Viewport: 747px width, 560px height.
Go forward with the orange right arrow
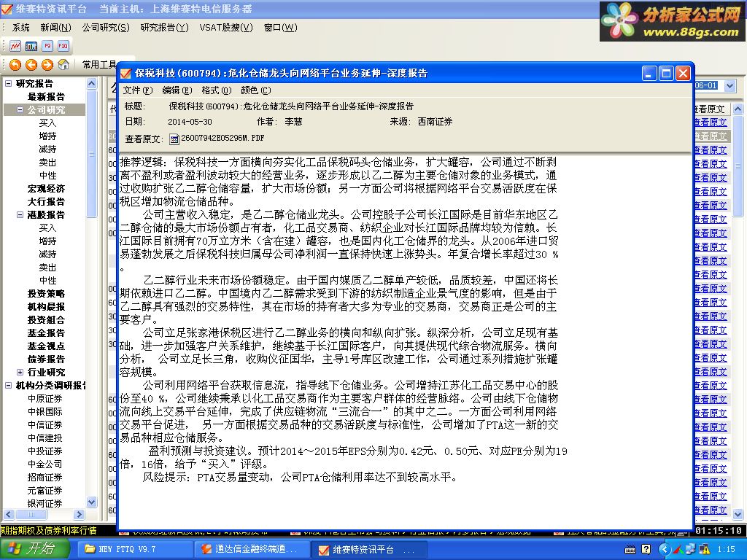tap(47, 64)
